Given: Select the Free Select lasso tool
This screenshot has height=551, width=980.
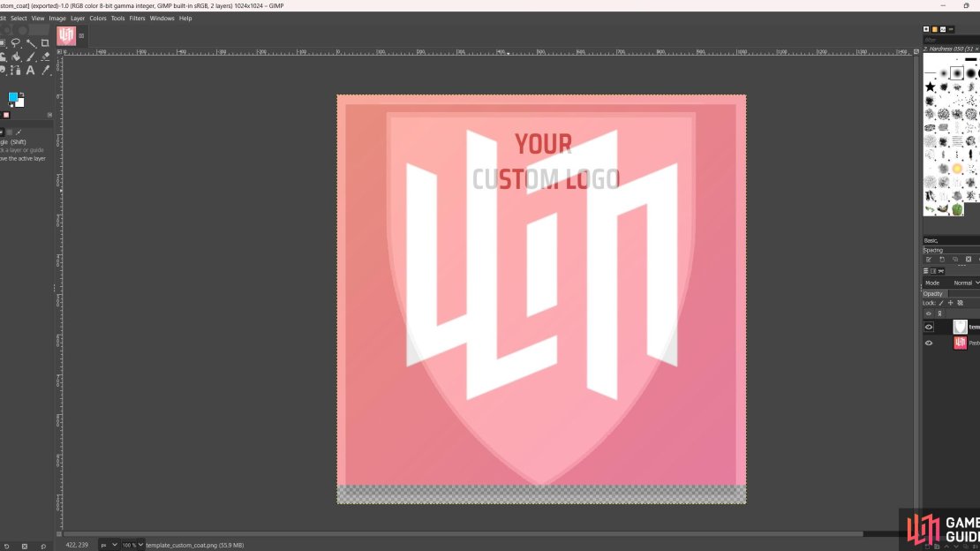Looking at the screenshot, I should point(16,43).
